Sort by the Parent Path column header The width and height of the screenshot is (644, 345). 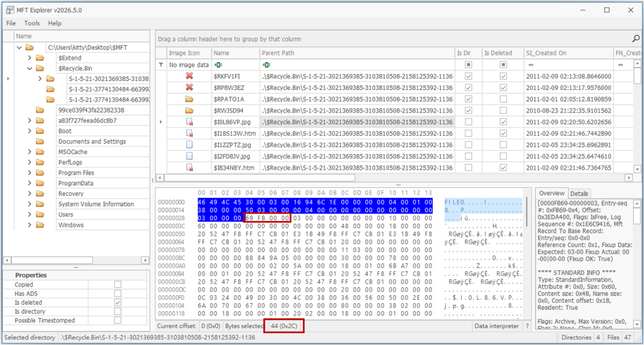(357, 53)
